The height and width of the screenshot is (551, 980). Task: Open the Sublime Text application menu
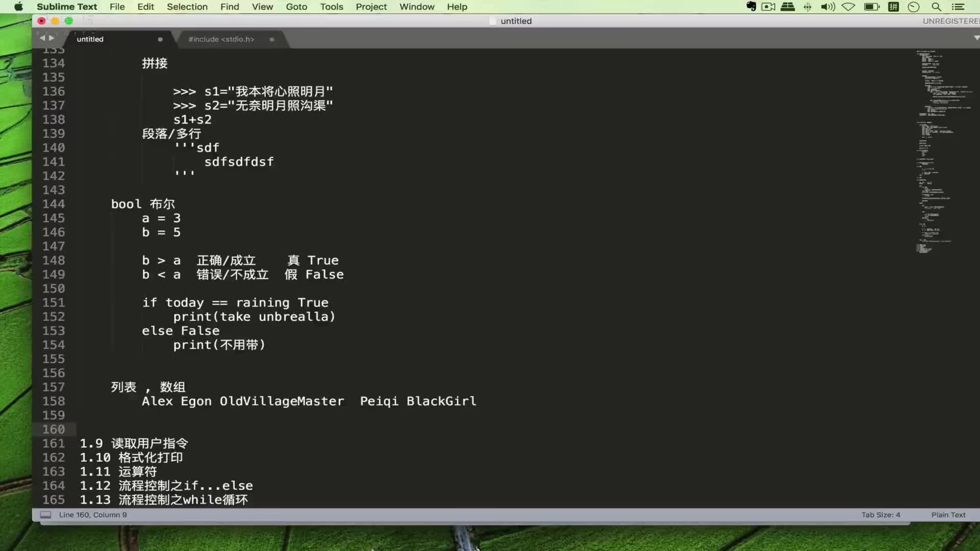pos(67,7)
